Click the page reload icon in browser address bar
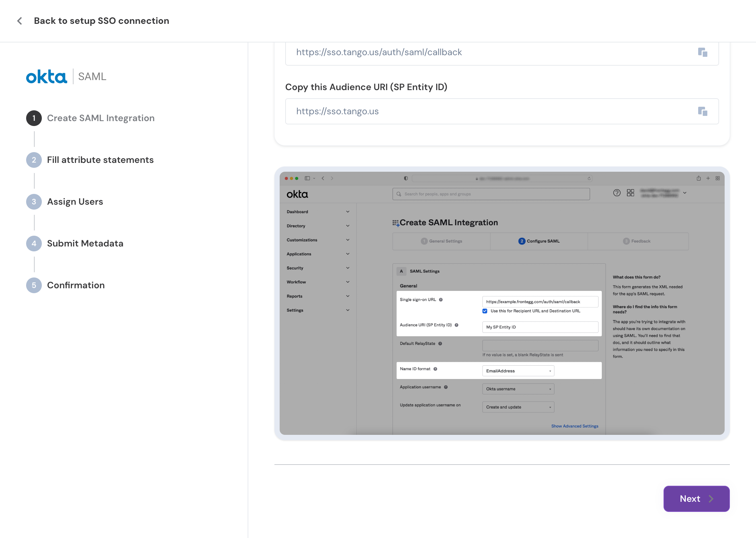 [589, 179]
